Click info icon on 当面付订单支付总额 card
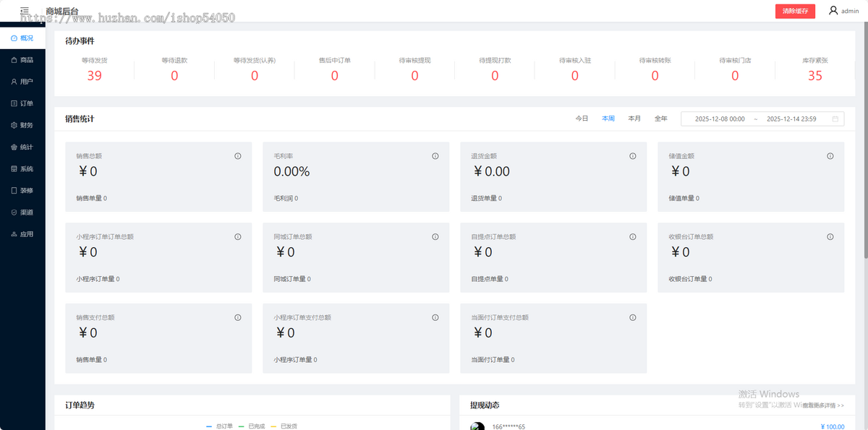Viewport: 868px width, 430px height. [633, 318]
